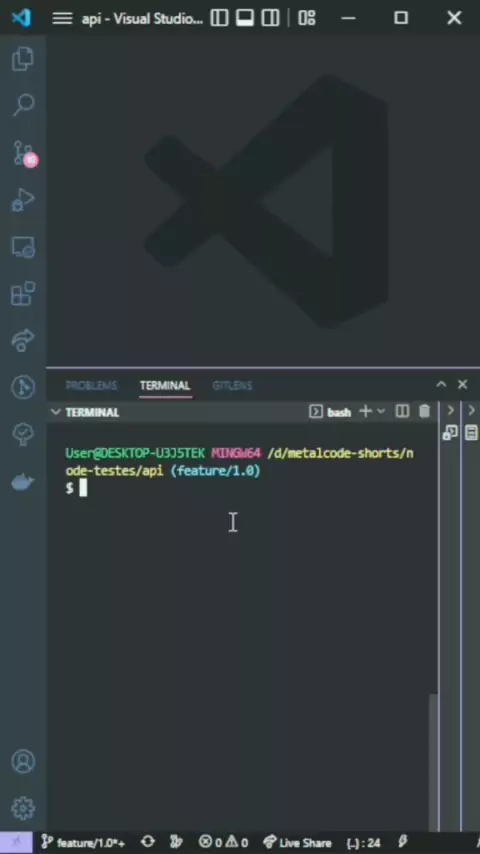Open the GitLens activity bar view

[x=23, y=387]
